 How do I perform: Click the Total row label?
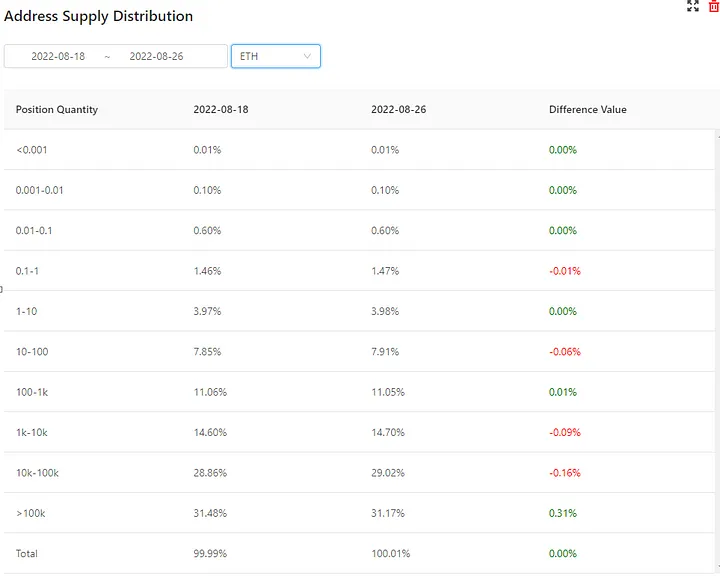click(28, 553)
